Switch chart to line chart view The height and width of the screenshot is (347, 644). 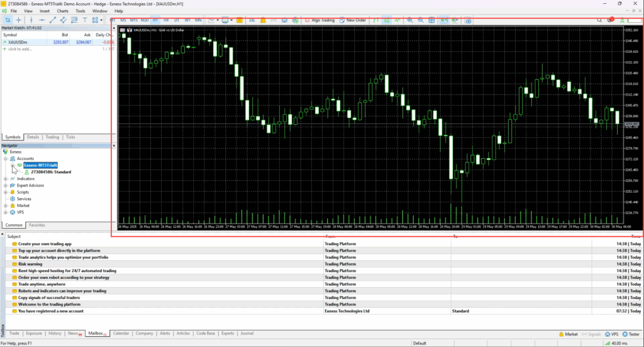[397, 20]
